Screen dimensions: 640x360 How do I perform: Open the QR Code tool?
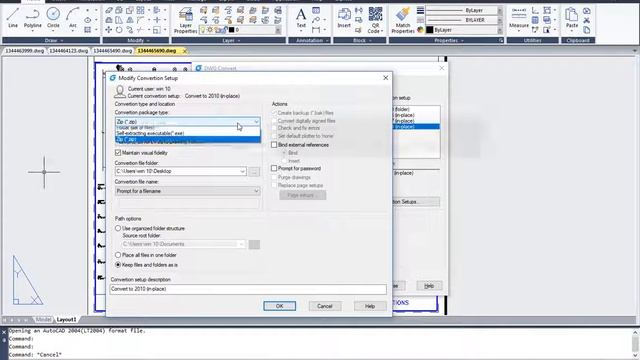coord(375,20)
